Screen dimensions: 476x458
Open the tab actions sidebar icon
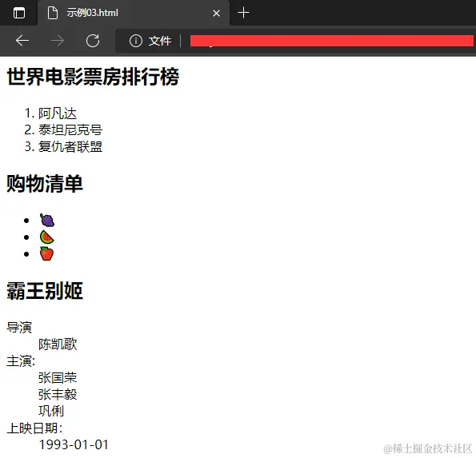pos(19,13)
